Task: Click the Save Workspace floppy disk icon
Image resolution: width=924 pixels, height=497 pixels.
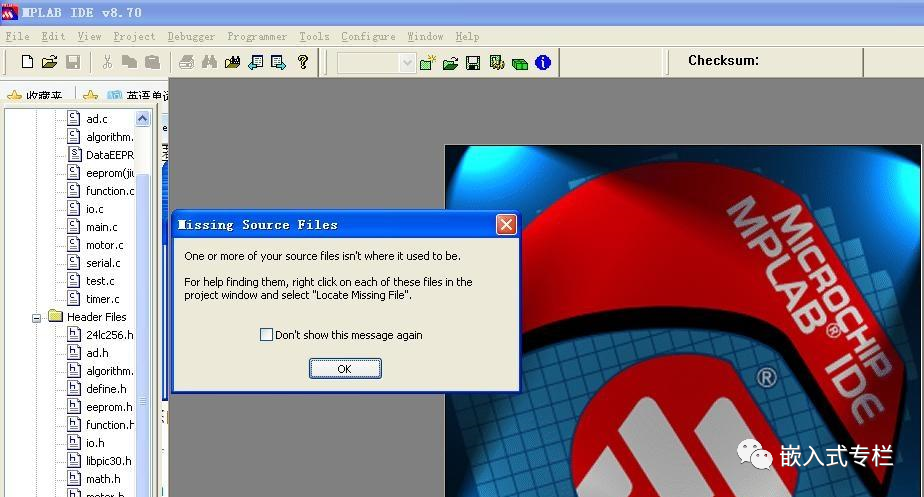Action: (x=473, y=63)
